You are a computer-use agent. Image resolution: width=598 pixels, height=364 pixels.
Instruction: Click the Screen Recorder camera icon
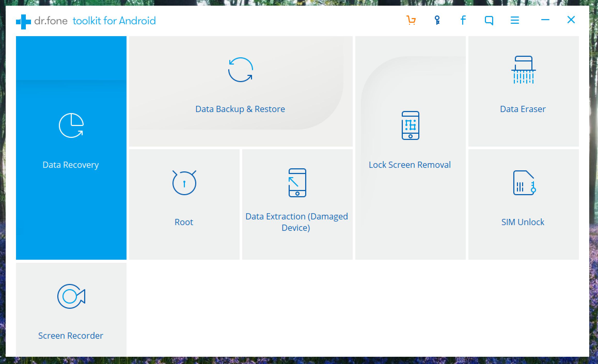[71, 296]
